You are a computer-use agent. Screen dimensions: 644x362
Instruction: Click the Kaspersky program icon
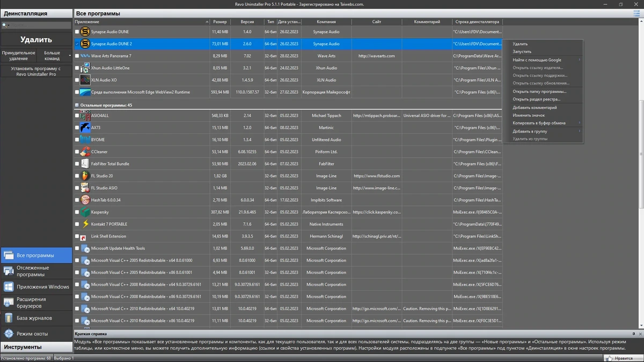point(85,212)
